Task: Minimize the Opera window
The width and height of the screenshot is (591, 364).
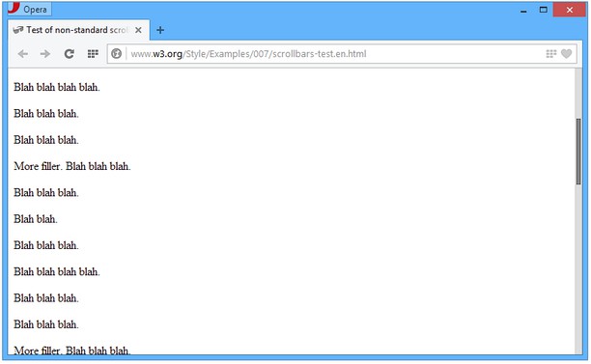Action: click(x=523, y=11)
